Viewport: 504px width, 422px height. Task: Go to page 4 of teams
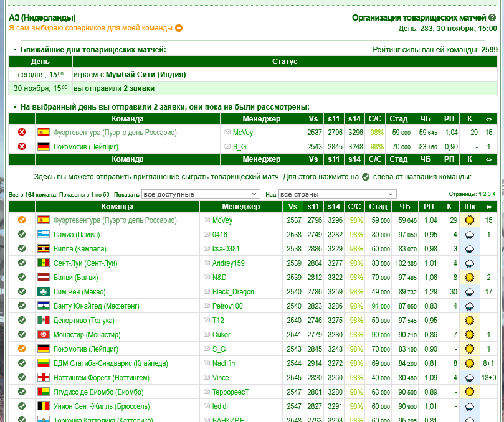point(494,194)
